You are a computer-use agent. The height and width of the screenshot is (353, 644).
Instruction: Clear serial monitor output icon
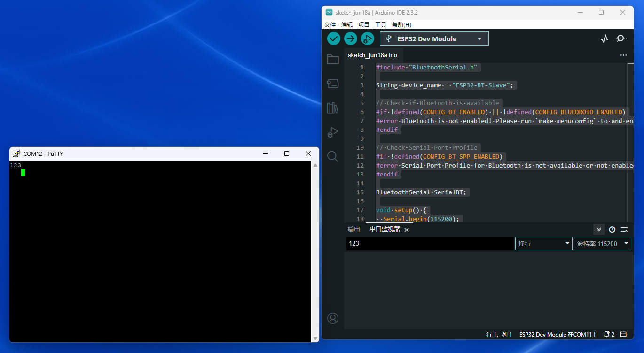coord(624,230)
